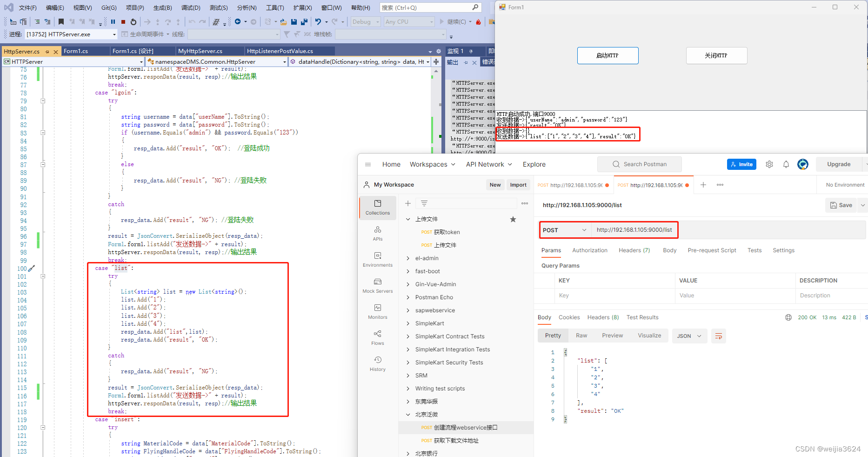
Task: Star the 上传文件 collection
Action: click(513, 219)
